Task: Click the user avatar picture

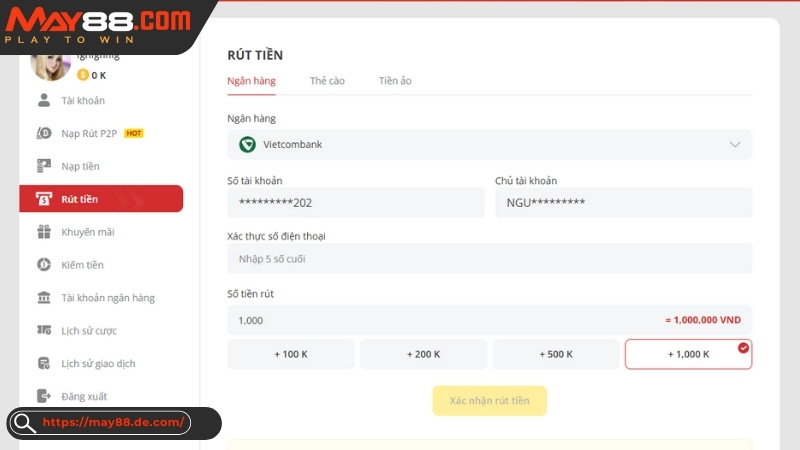Action: (51, 66)
